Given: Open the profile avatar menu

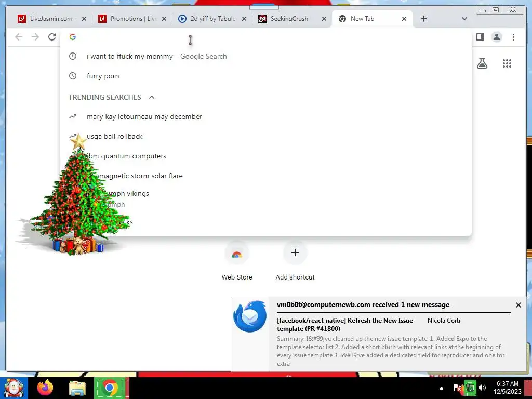Looking at the screenshot, I should [x=497, y=37].
